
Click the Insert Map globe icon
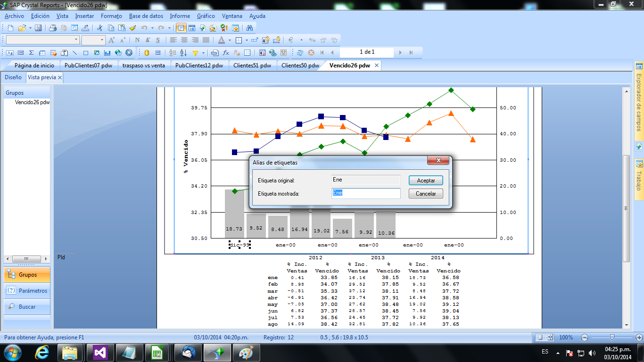coord(118,53)
